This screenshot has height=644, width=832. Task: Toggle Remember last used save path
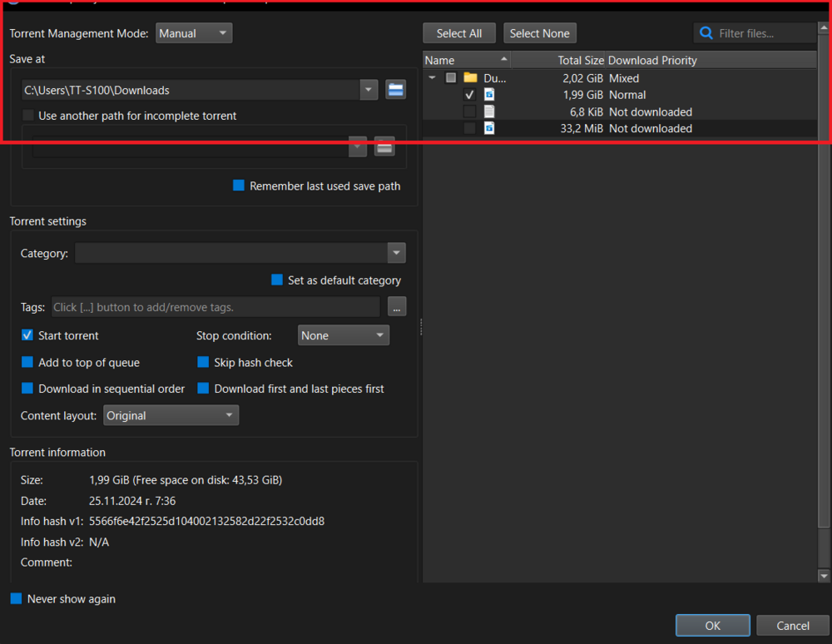(x=317, y=186)
